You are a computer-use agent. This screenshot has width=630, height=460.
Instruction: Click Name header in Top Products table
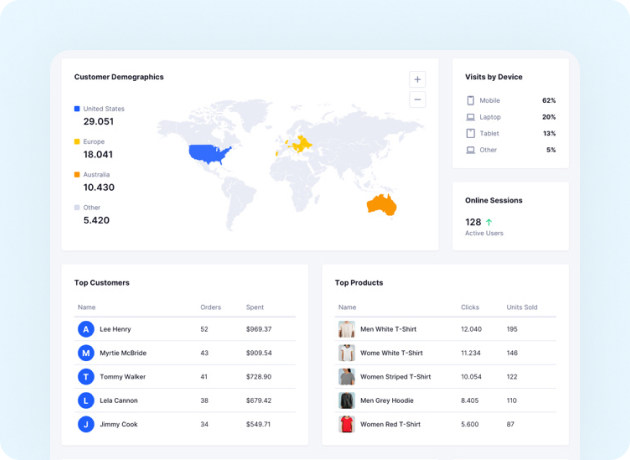click(x=347, y=307)
